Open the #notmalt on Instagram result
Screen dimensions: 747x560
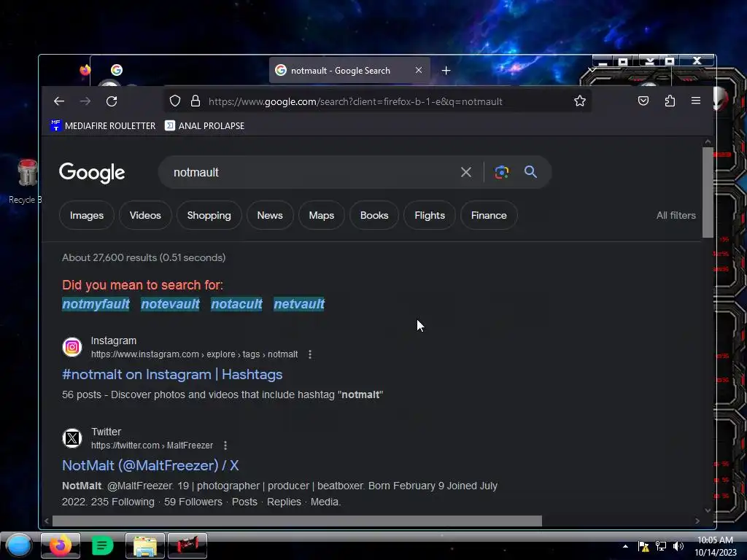click(172, 374)
